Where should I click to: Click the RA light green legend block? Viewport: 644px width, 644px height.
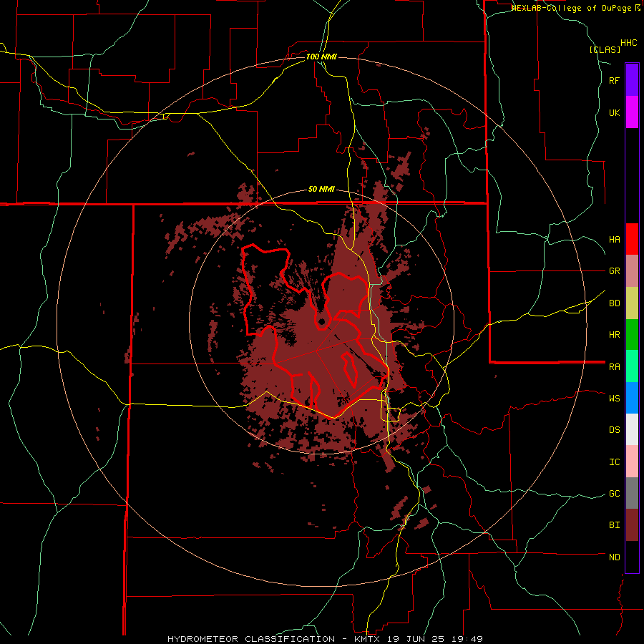[x=632, y=366]
